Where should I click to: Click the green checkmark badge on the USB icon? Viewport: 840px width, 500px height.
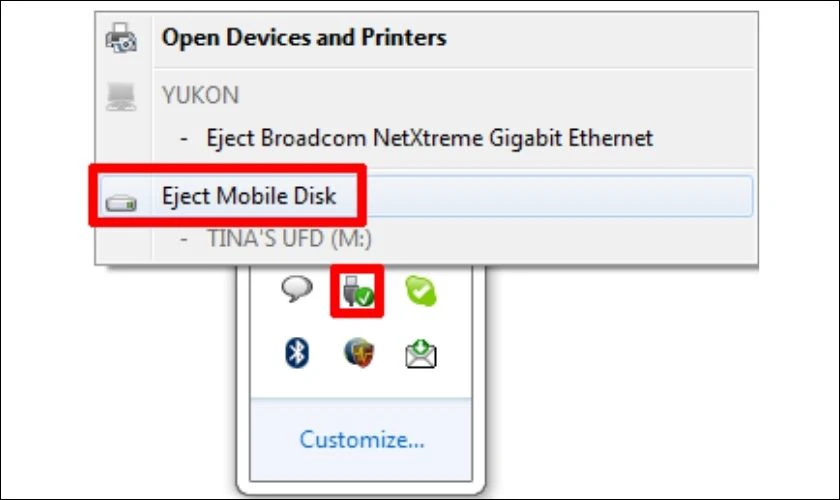pyautogui.click(x=365, y=297)
